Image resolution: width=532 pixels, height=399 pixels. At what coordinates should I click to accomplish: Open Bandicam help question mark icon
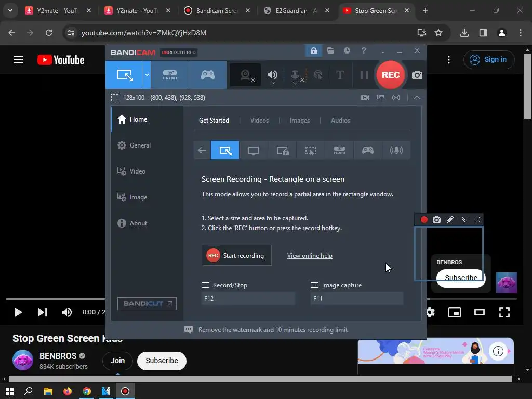click(x=364, y=51)
